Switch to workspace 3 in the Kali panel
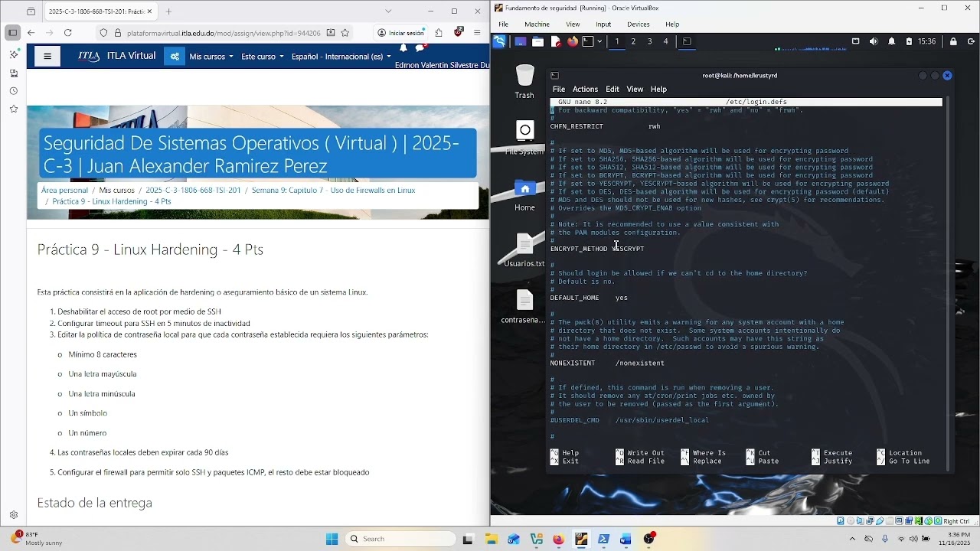980x551 pixels. point(649,41)
